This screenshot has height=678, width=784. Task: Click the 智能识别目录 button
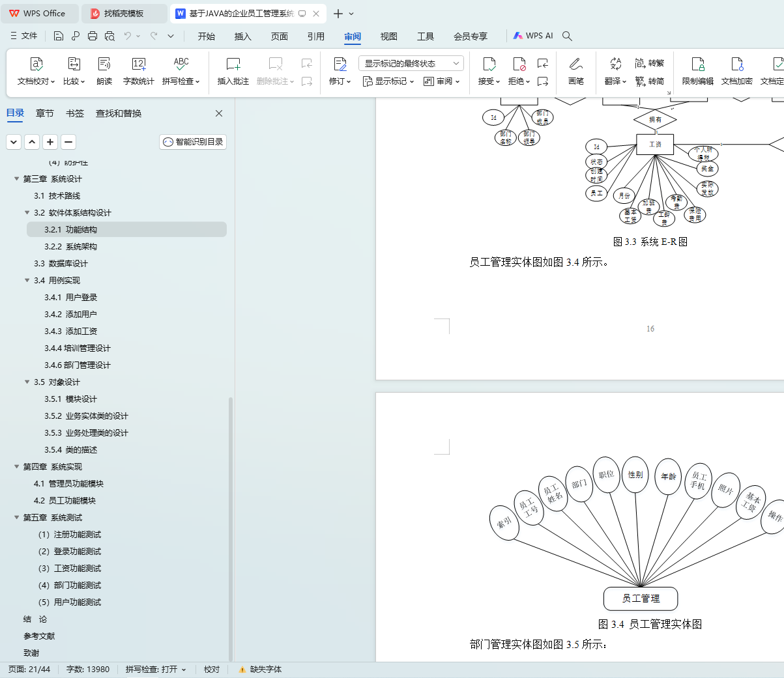(193, 141)
